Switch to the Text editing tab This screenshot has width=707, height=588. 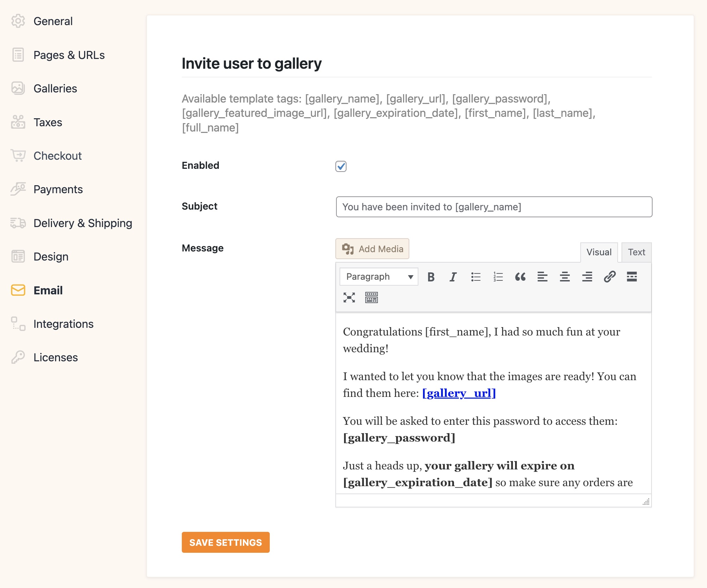[636, 252]
